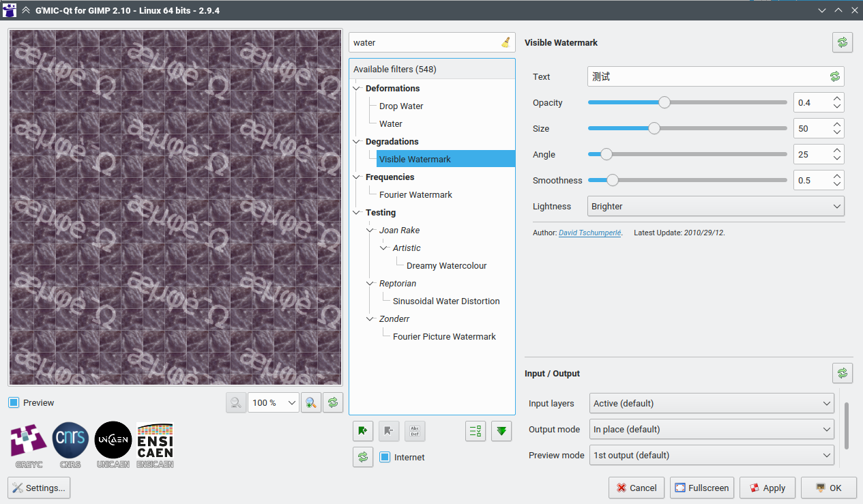
Task: Toggle the filter selection mode icon
Action: tap(476, 431)
